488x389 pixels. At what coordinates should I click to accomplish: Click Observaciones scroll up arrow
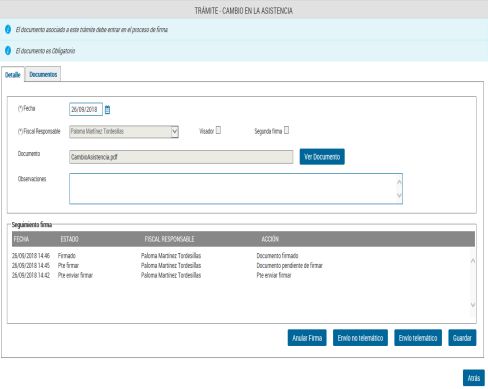(399, 182)
